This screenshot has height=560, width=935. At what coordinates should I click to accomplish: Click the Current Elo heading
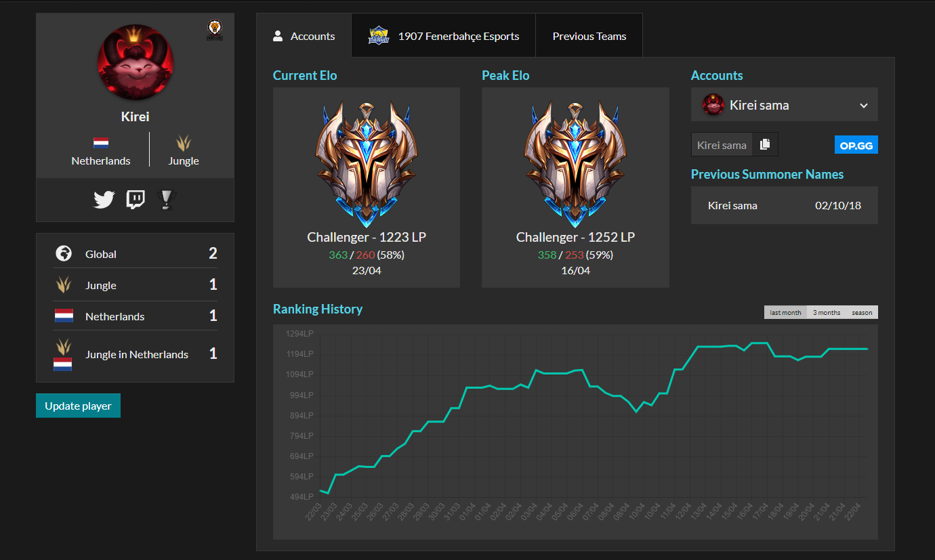click(305, 75)
